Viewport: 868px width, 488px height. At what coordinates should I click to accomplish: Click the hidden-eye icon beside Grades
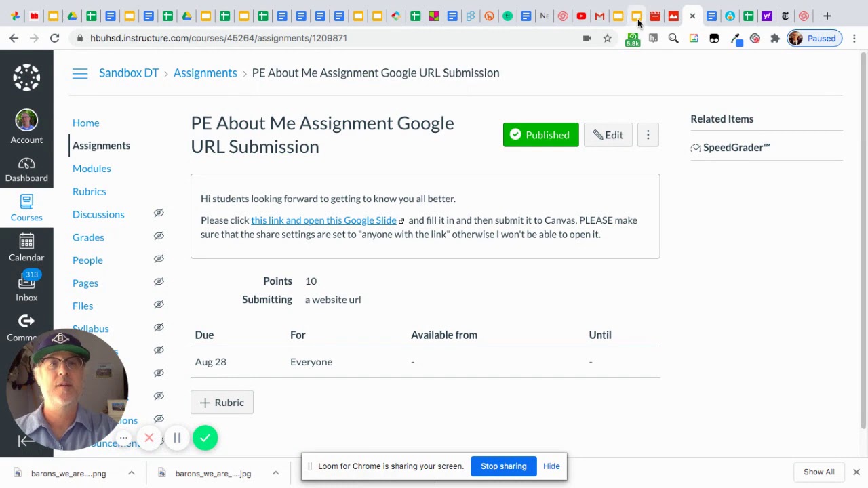tap(159, 236)
